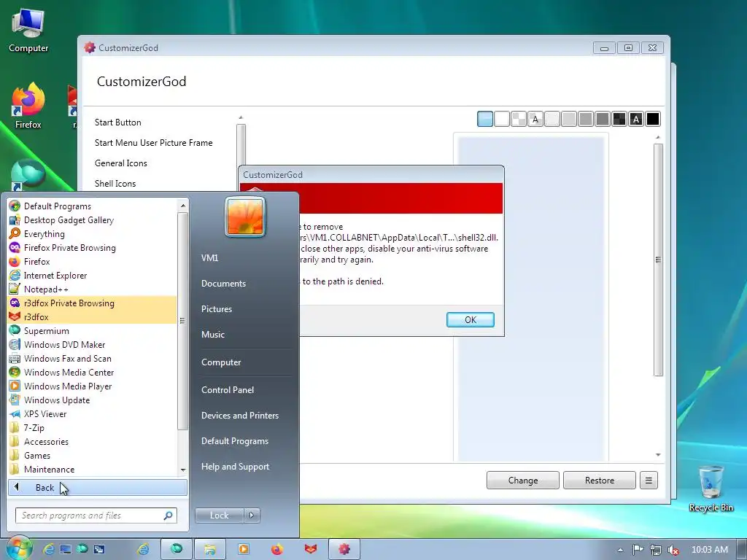The width and height of the screenshot is (747, 560).
Task: Open the shutdown options arrow next to Lock
Action: pyautogui.click(x=252, y=516)
